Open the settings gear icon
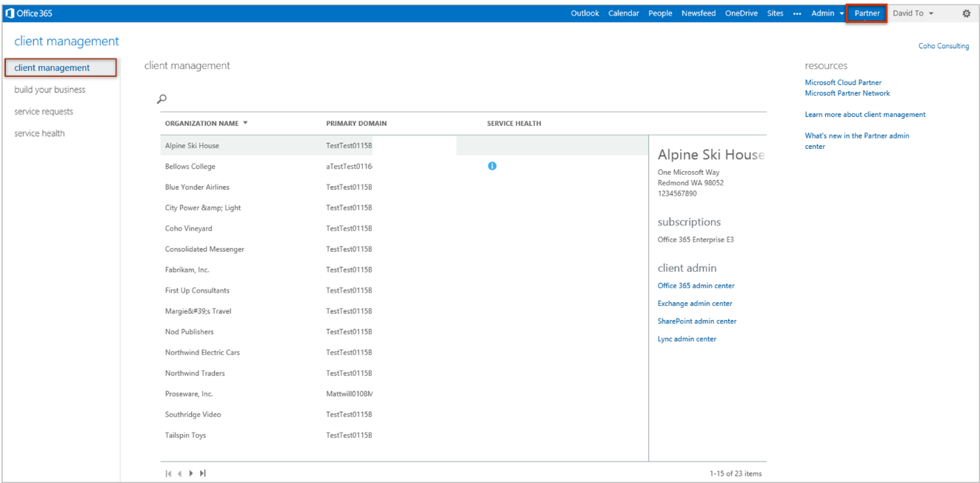The image size is (980, 483). [x=966, y=13]
